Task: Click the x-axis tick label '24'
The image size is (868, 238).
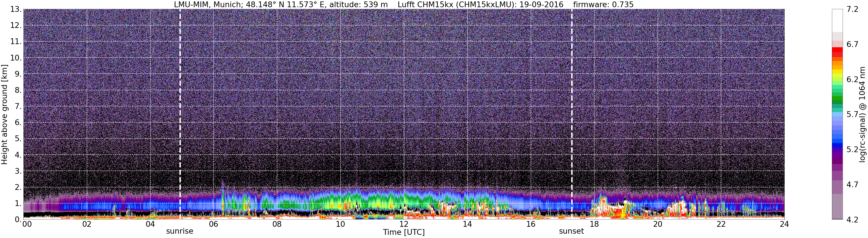Action: pos(784,224)
